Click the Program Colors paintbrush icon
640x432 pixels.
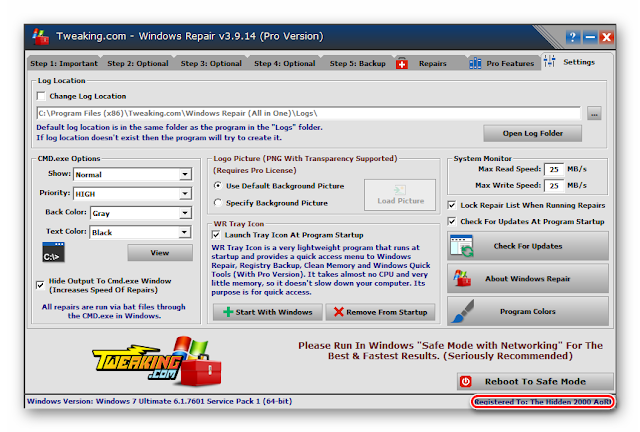click(463, 311)
